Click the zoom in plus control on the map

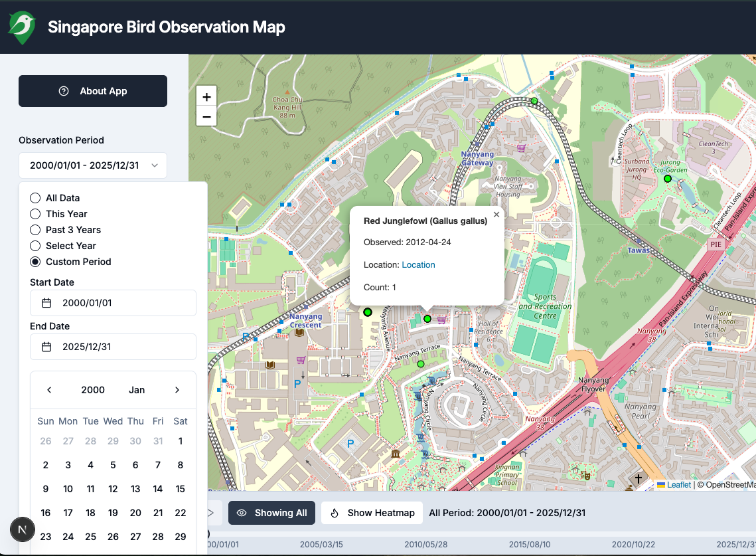206,96
